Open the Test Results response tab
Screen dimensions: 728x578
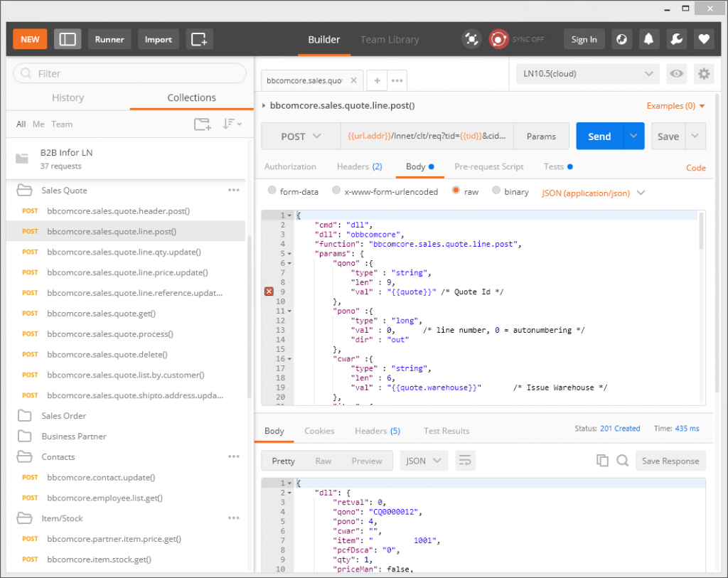point(446,431)
